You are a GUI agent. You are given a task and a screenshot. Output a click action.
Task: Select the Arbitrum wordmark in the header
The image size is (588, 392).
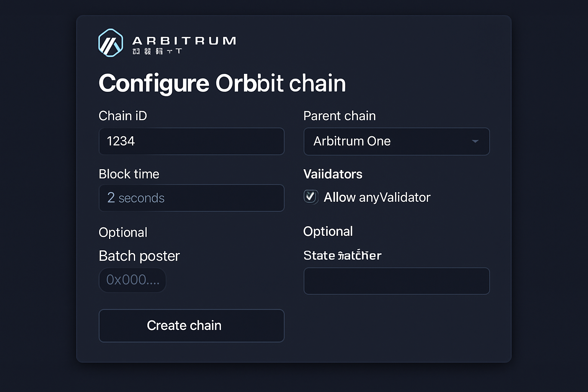[x=184, y=39]
